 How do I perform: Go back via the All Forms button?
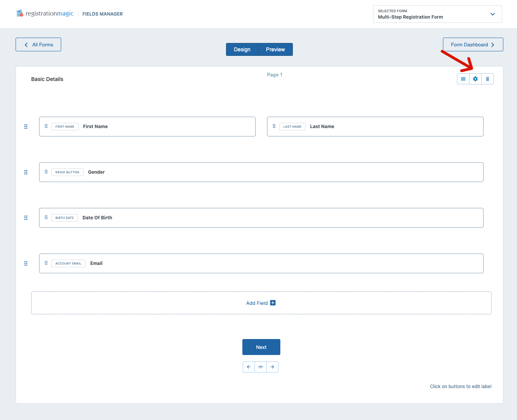click(38, 44)
